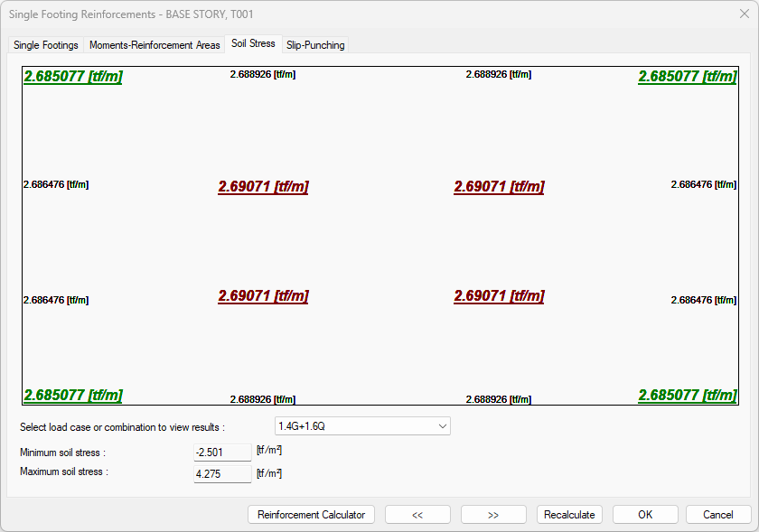Click the lower-left red 2.69071 value
The image size is (759, 532).
tap(263, 295)
